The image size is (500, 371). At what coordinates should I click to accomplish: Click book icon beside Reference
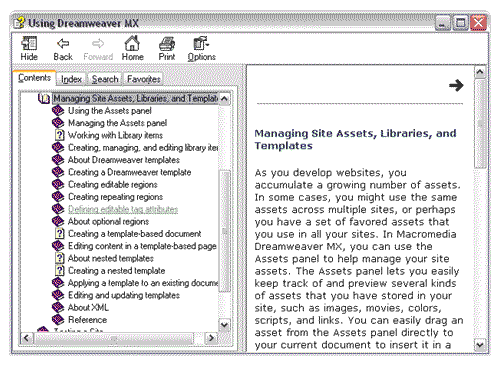click(x=58, y=320)
